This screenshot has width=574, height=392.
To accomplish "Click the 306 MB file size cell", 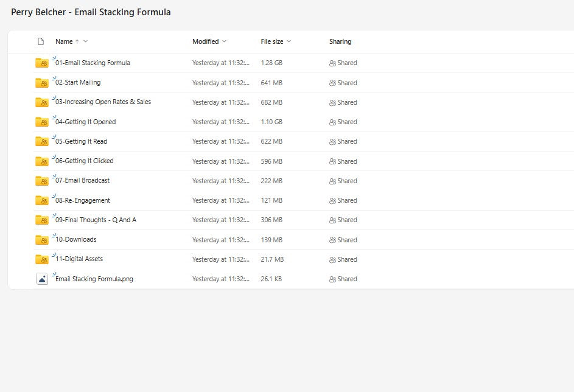I will click(x=271, y=220).
